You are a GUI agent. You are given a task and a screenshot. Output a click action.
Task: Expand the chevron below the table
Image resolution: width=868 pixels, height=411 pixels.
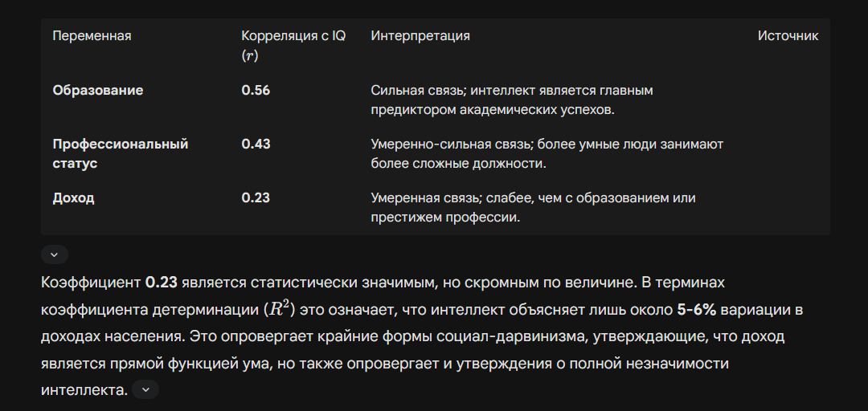tap(54, 254)
